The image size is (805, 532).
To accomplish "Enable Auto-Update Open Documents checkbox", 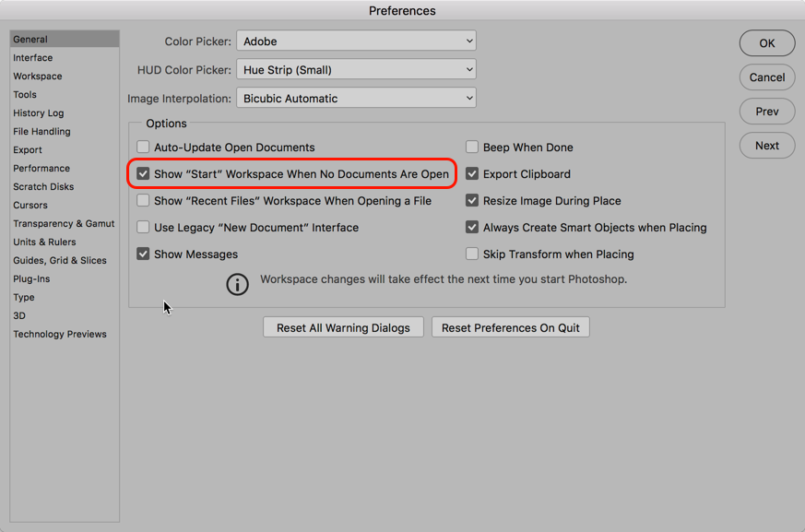I will [143, 148].
